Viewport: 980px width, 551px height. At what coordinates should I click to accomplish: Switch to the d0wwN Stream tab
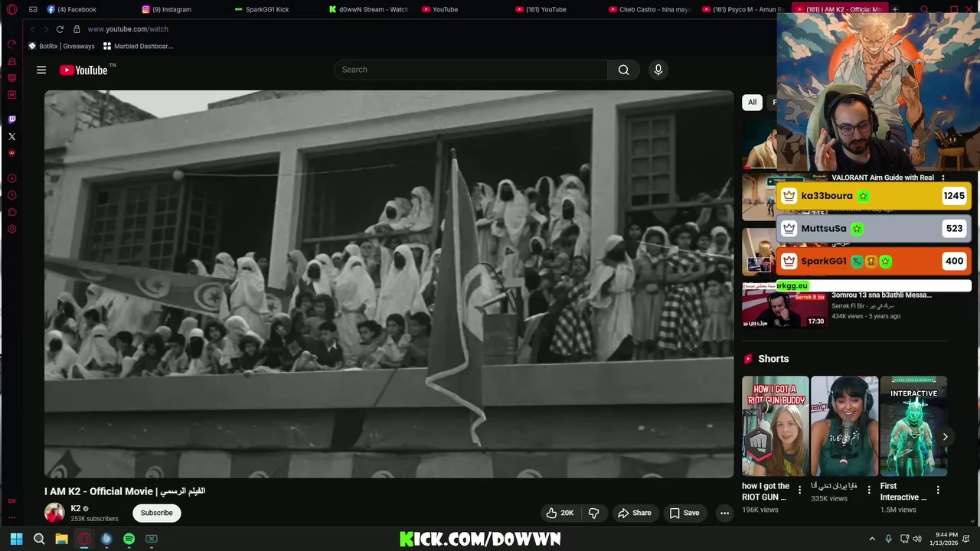point(369,9)
